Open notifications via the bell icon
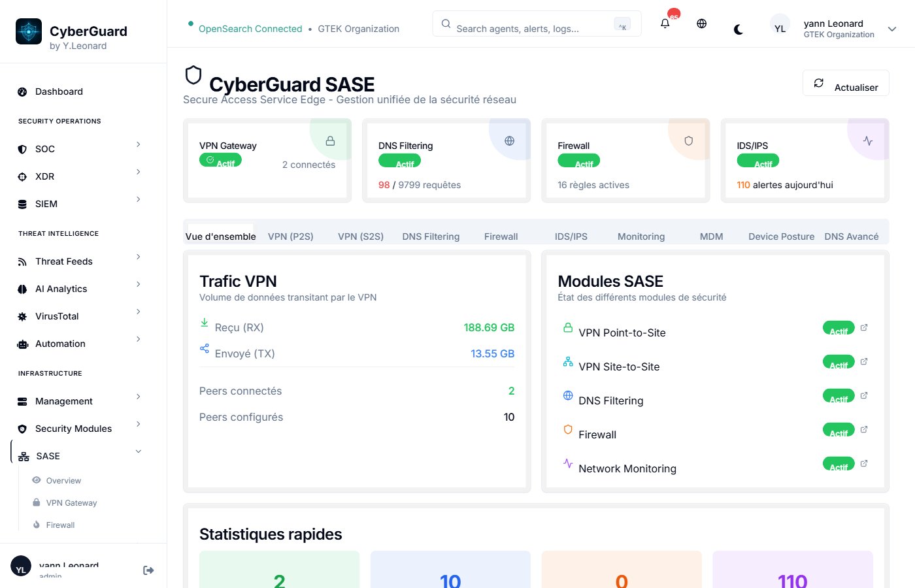This screenshot has height=588, width=915. tap(664, 23)
